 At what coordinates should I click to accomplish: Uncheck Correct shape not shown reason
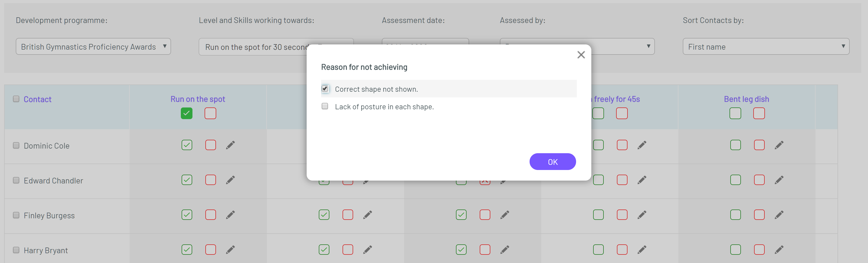point(325,89)
